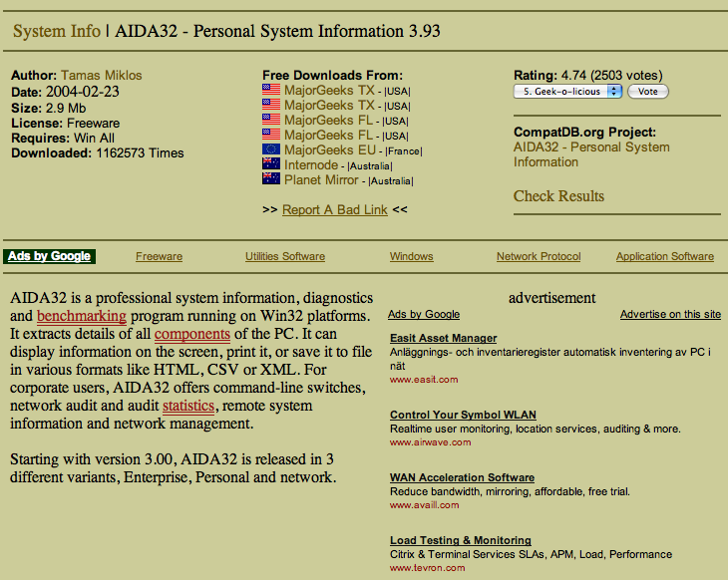Viewport: 728px width, 580px height.
Task: Open www.easit.com URL
Action: click(424, 380)
